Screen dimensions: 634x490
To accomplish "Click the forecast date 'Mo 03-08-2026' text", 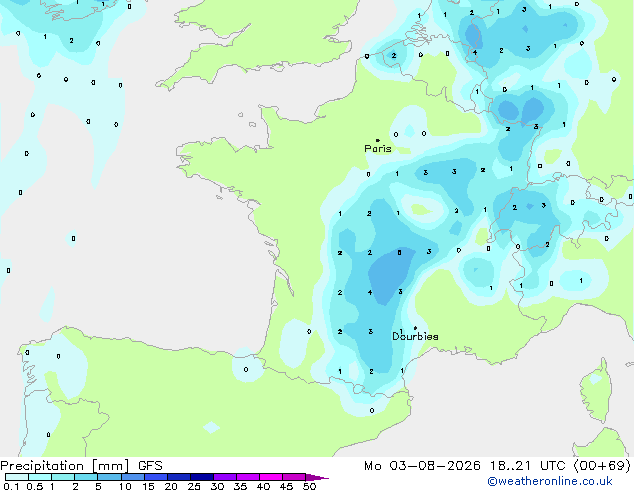I will coord(423,466).
